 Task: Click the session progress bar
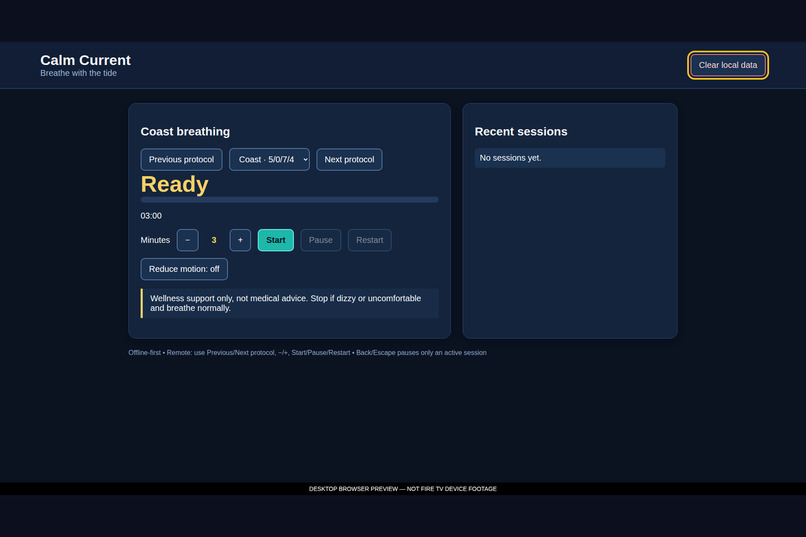[x=289, y=200]
